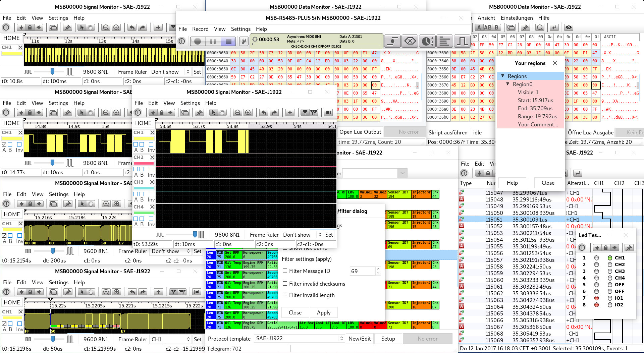Click CH2 red color swatch in front Signal Monitor
The image size is (644, 353).
[144, 163]
